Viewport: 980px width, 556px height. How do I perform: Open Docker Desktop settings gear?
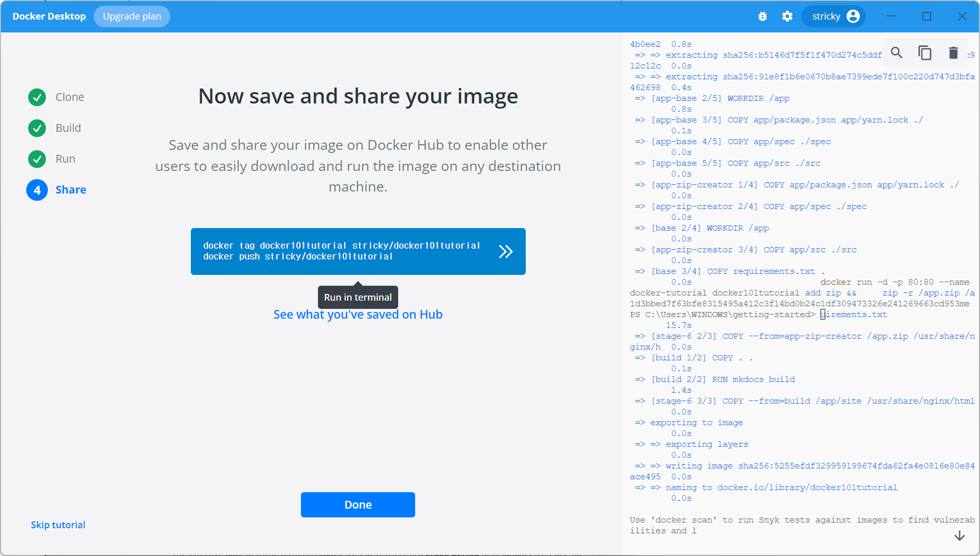(787, 16)
